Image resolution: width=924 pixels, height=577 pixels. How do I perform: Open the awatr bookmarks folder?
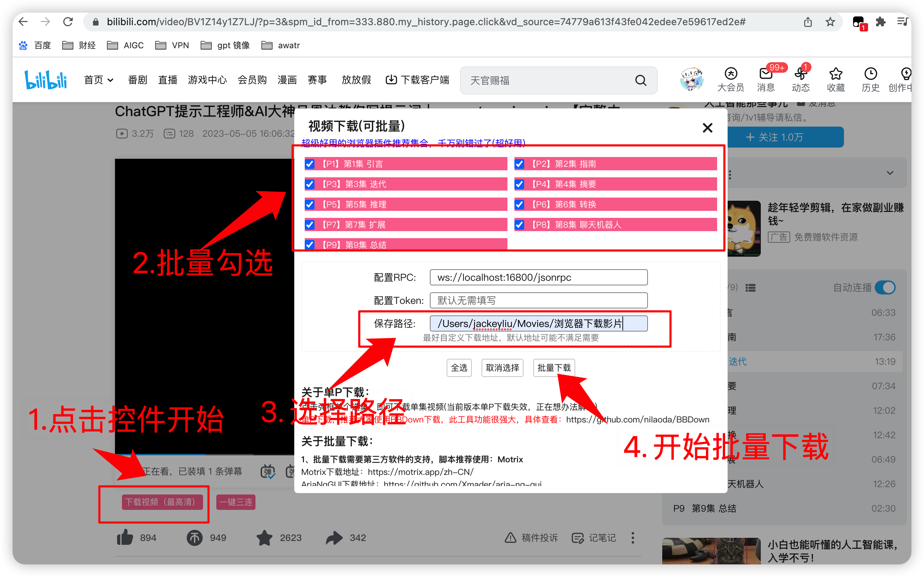[x=281, y=45]
